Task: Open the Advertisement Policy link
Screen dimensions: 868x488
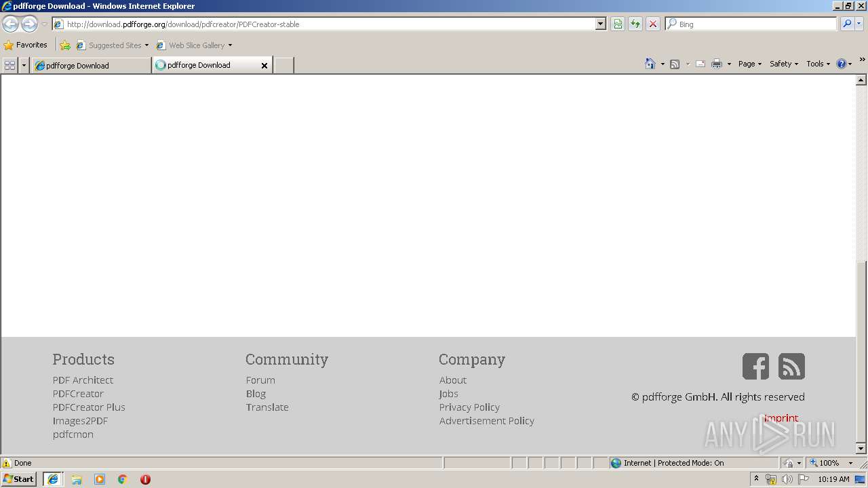Action: coord(487,421)
